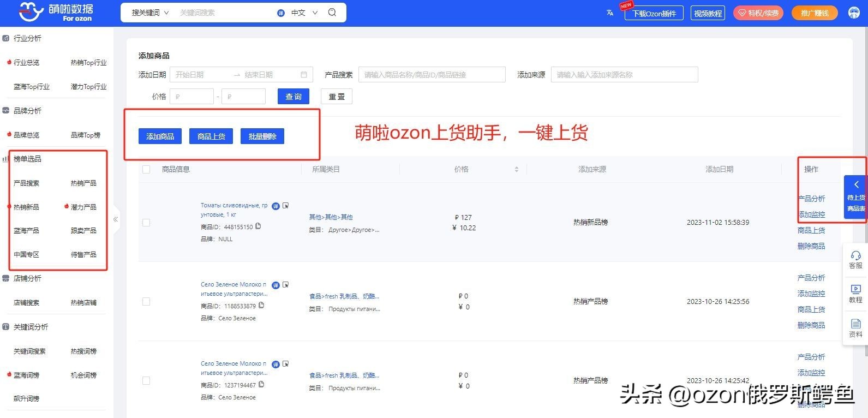Open external link icon for Томаты сливовидные product
Image resolution: width=868 pixels, height=418 pixels.
pyautogui.click(x=285, y=206)
